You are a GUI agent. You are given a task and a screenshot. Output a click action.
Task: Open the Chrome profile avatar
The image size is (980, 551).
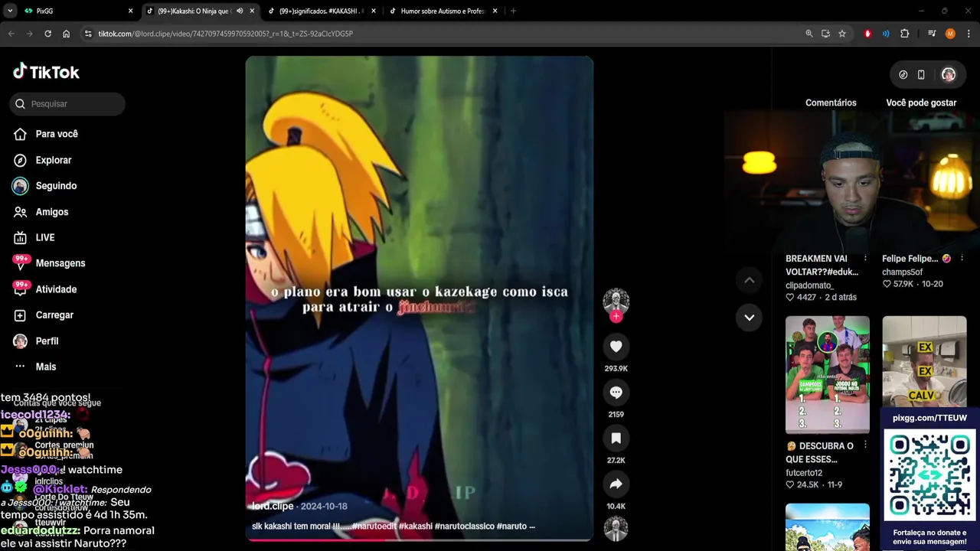coord(950,34)
